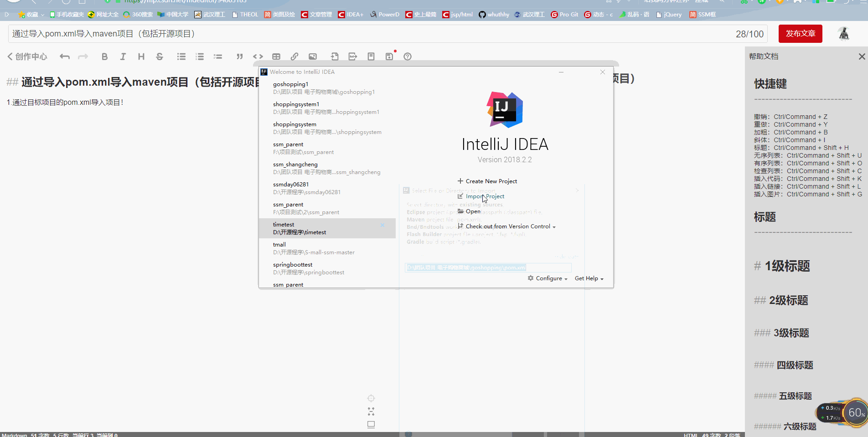The width and height of the screenshot is (868, 437).
Task: Select springboottest recent project
Action: 327,268
